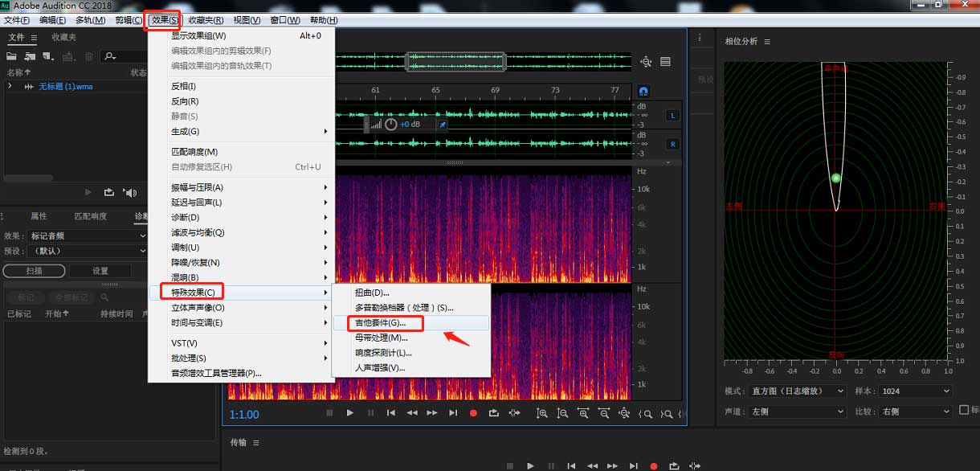
Task: Click the 扫描 button
Action: [x=35, y=271]
